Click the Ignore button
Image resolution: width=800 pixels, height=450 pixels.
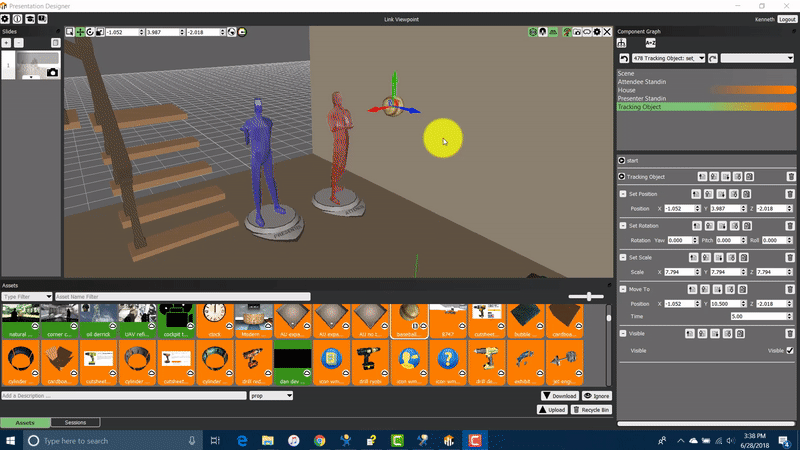coord(596,396)
